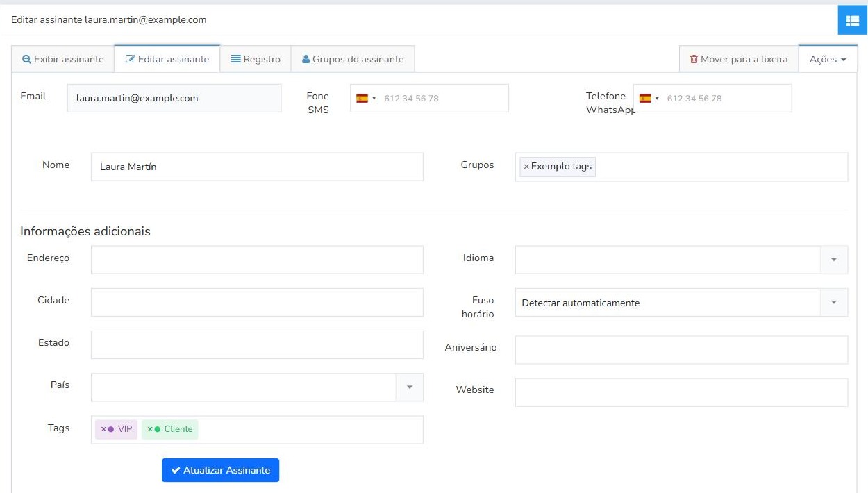The height and width of the screenshot is (493, 868).
Task: Click the list icon on Registro tab
Action: click(x=236, y=60)
